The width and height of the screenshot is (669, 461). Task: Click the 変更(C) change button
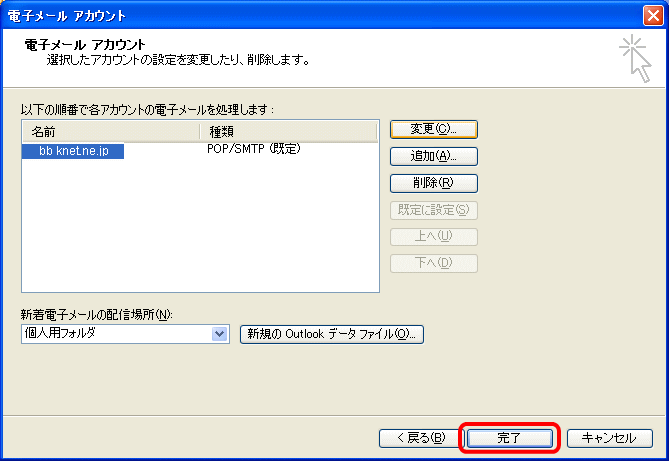click(x=433, y=129)
